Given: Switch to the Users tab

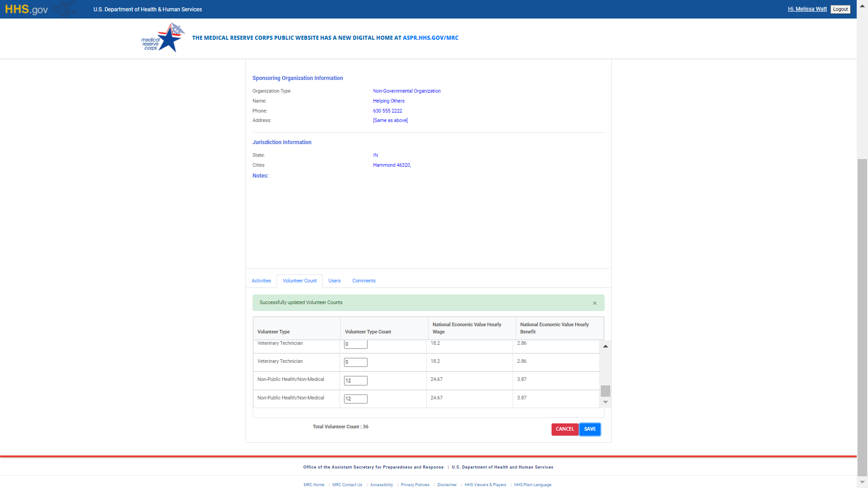Looking at the screenshot, I should point(334,281).
